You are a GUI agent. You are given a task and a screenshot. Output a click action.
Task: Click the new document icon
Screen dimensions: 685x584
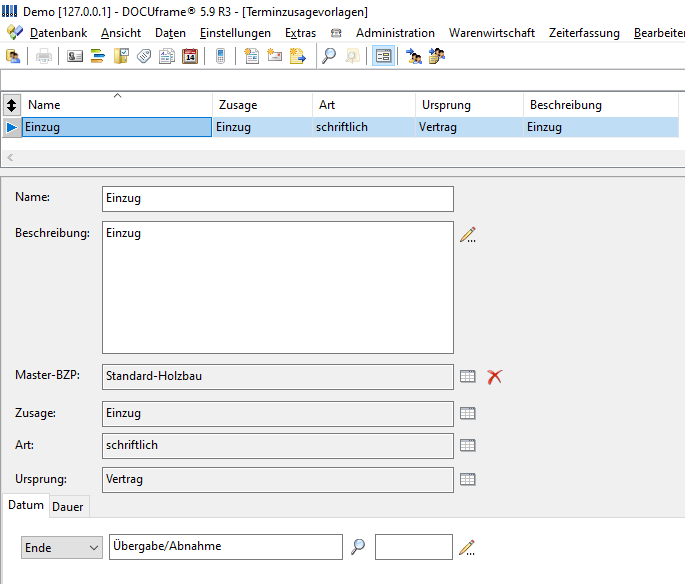(x=252, y=56)
